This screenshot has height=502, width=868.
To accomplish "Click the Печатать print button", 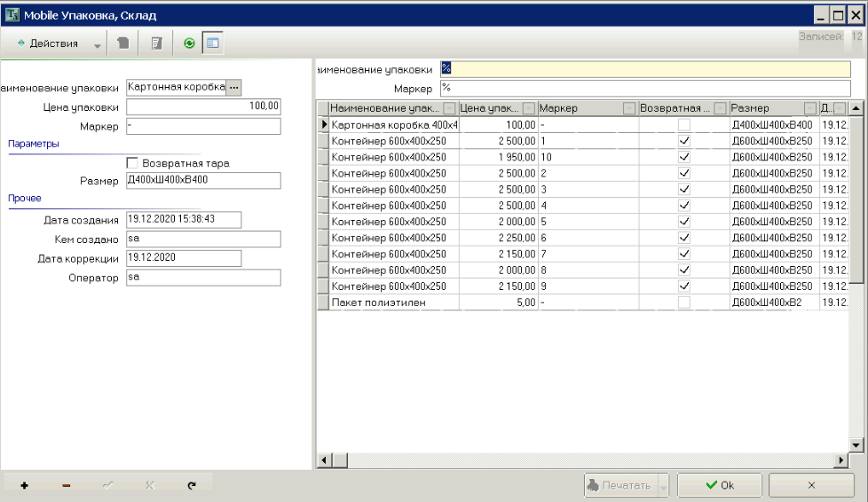I will click(621, 485).
